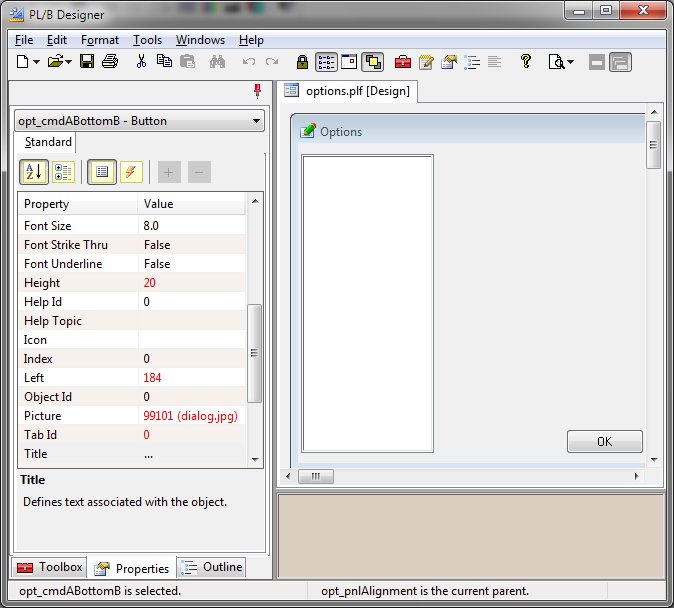Toggle alphabetical A-Z sort of properties
The image size is (674, 608).
tap(33, 172)
